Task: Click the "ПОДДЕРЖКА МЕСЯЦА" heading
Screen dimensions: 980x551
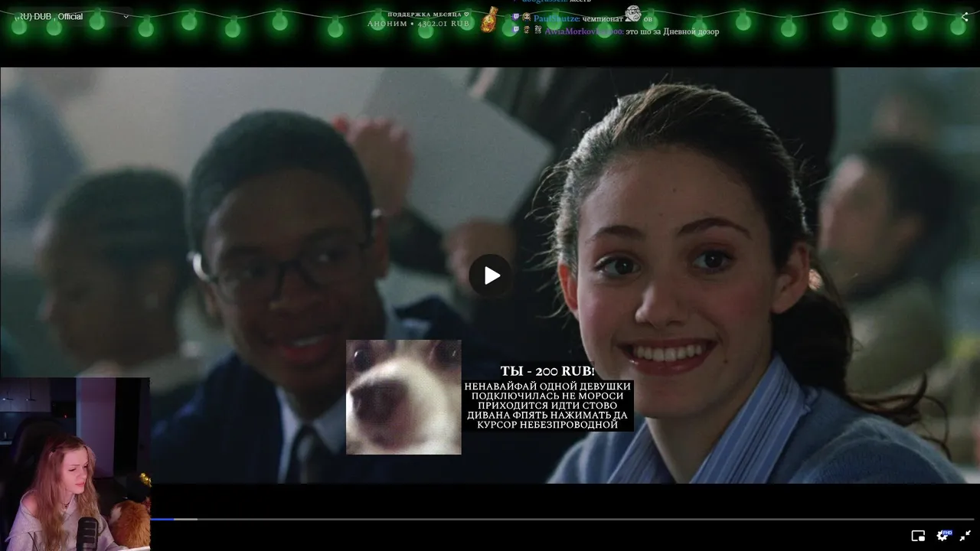Action: pos(428,14)
